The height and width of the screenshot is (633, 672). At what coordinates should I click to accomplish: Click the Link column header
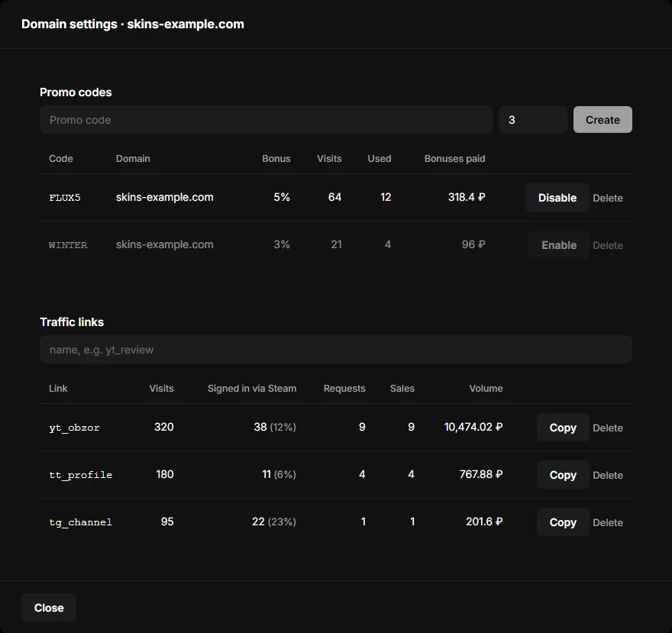tap(58, 389)
